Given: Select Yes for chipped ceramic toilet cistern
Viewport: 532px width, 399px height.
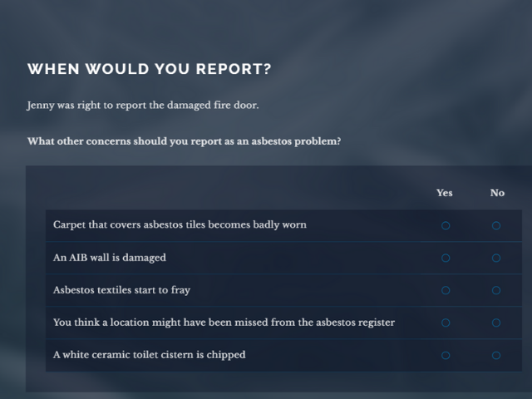Looking at the screenshot, I should (446, 355).
